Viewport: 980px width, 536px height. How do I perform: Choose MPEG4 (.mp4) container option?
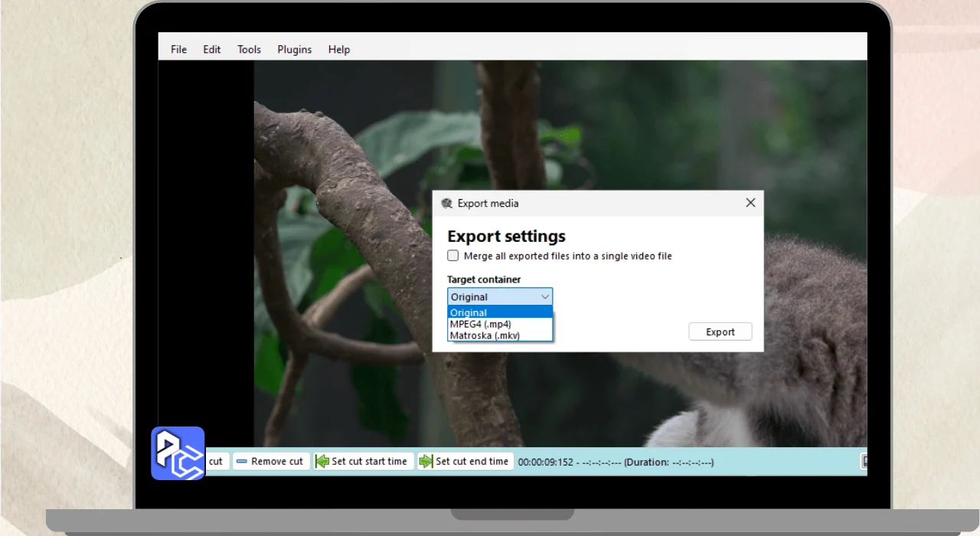(500, 324)
